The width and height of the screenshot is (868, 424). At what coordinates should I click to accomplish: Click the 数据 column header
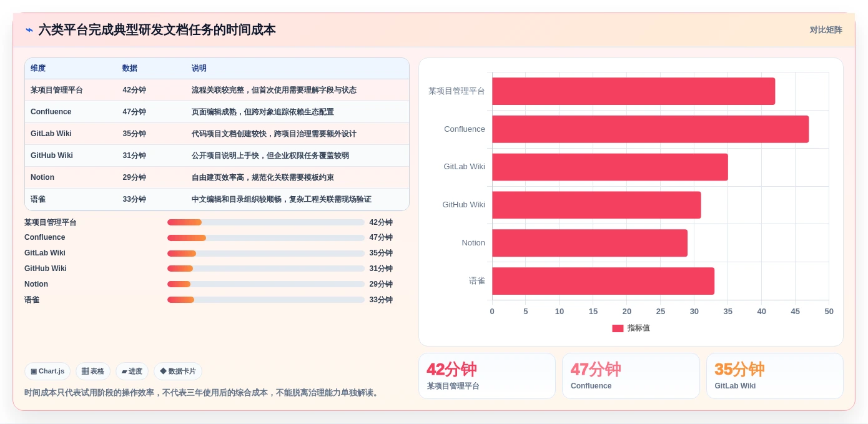[x=130, y=69]
